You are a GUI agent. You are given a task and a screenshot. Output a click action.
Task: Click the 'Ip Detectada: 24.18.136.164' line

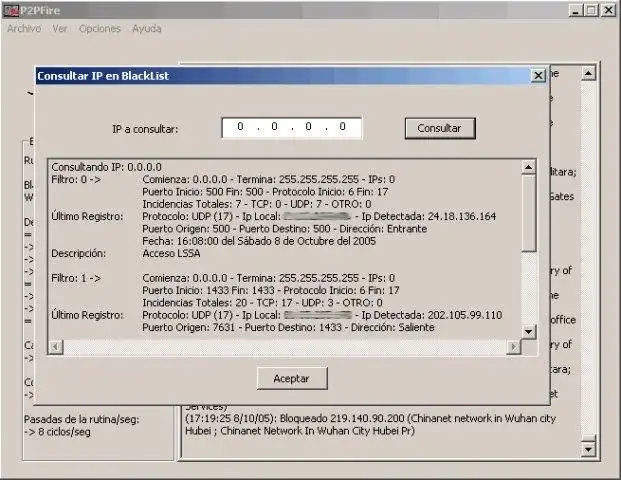coord(319,216)
